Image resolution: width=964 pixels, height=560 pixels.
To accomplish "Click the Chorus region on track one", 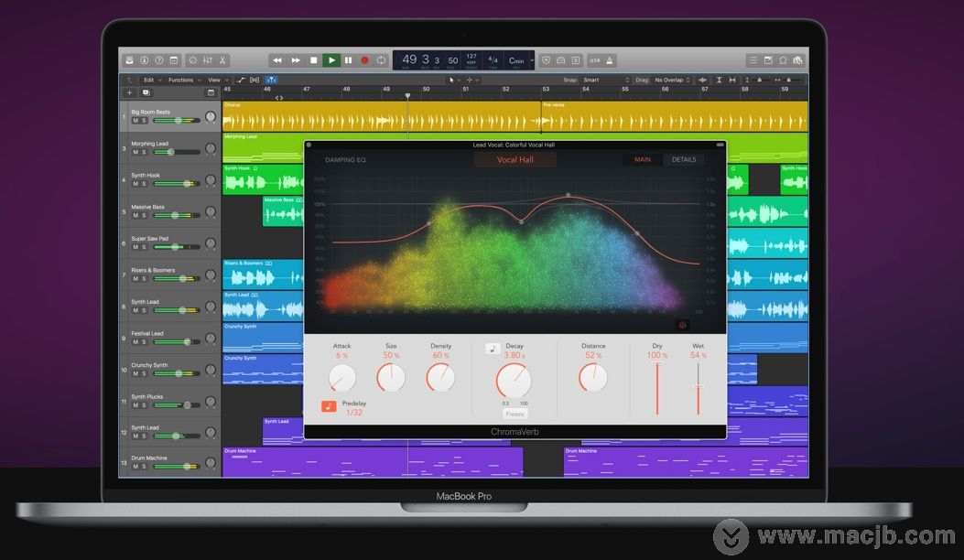I will click(x=381, y=116).
